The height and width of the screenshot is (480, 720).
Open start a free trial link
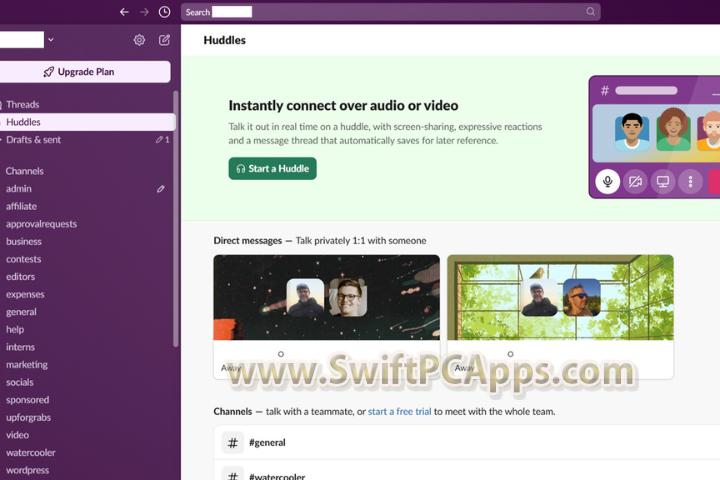click(x=399, y=412)
